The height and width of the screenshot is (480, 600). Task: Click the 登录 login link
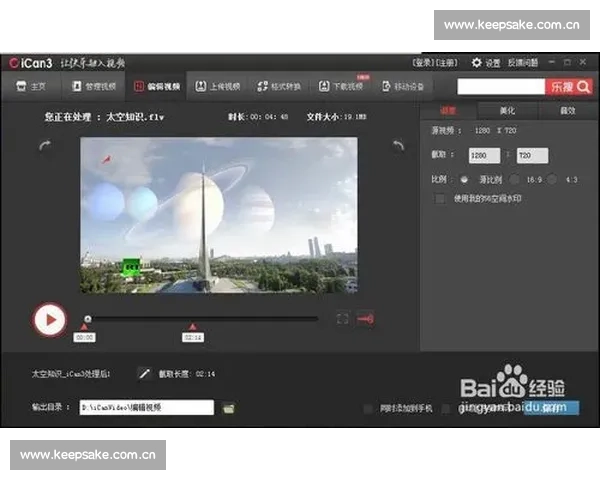423,63
